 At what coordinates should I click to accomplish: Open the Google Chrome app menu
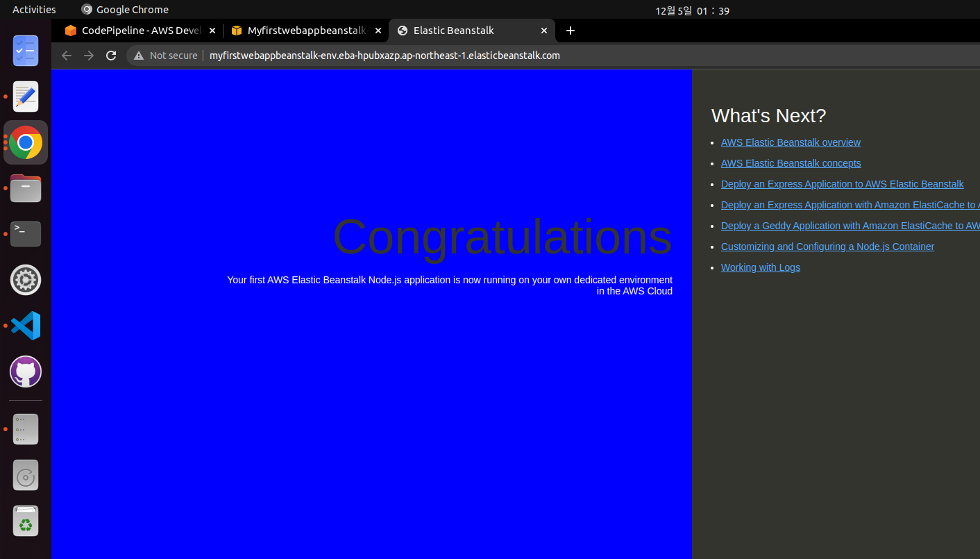(125, 10)
